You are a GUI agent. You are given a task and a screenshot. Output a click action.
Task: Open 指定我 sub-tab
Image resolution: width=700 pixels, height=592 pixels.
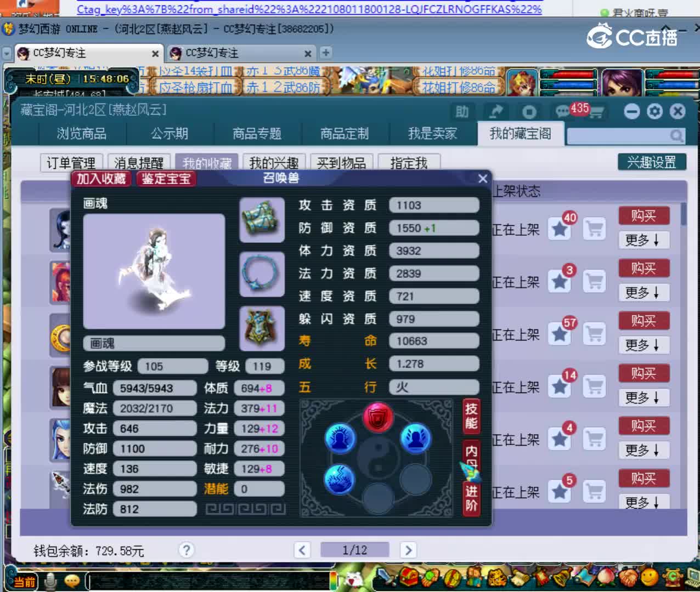[409, 163]
